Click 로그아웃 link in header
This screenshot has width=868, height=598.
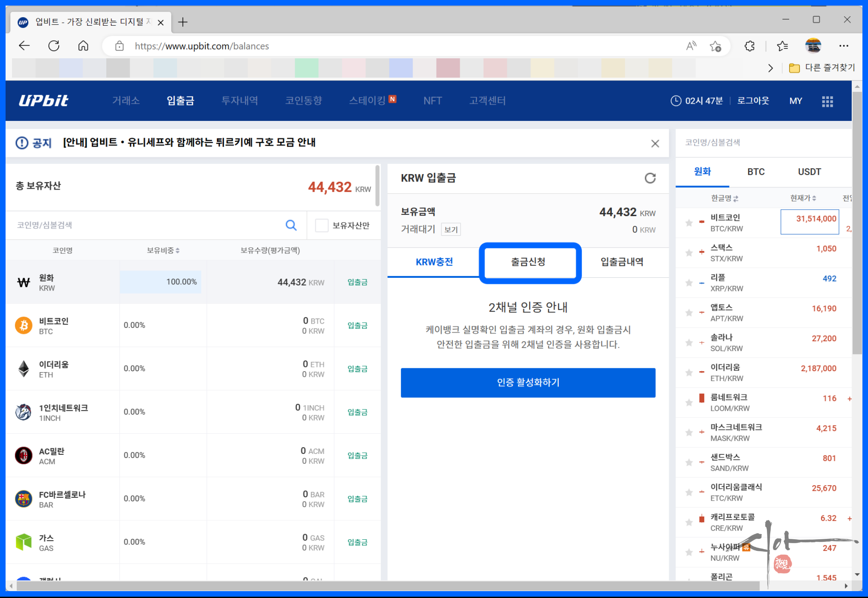[x=753, y=101]
